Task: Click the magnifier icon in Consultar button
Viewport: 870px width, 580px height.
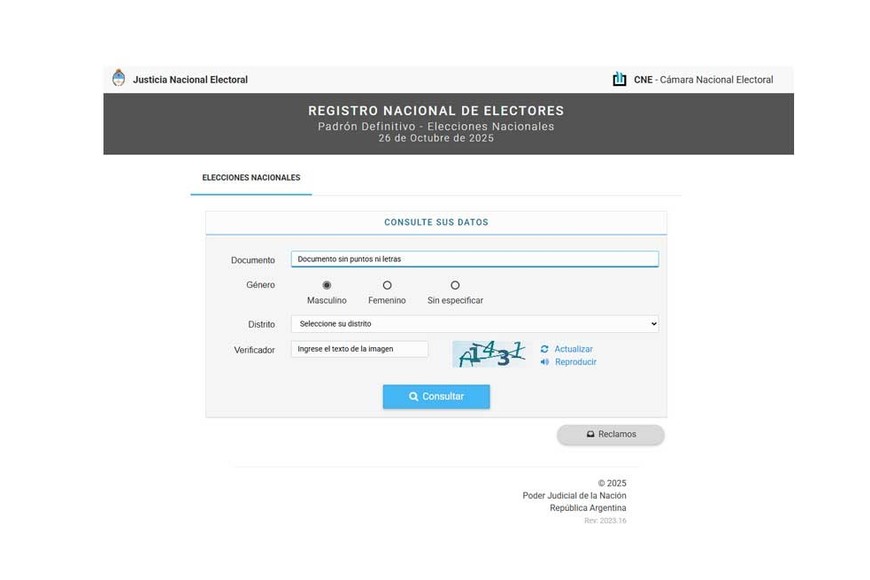Action: (x=413, y=397)
